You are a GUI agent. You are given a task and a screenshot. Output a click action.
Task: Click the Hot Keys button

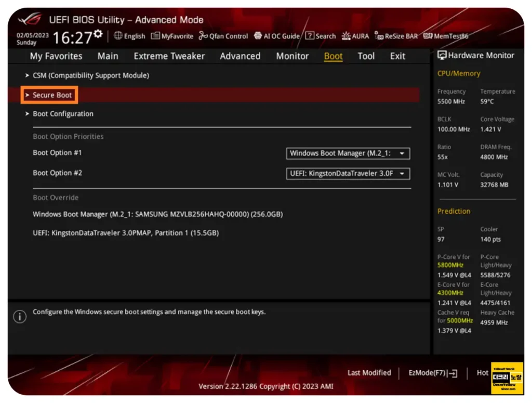[483, 373]
